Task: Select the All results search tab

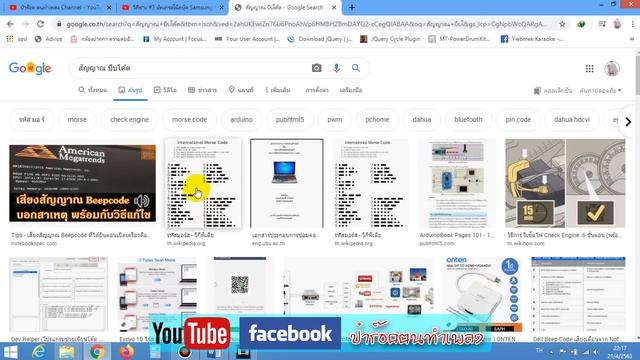Action: coord(93,90)
